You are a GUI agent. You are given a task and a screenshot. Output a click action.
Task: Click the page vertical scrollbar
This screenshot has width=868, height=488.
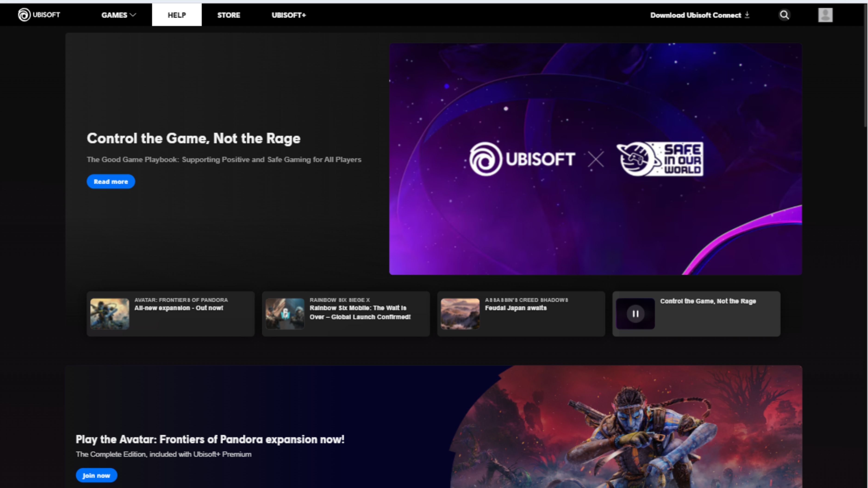click(x=866, y=67)
